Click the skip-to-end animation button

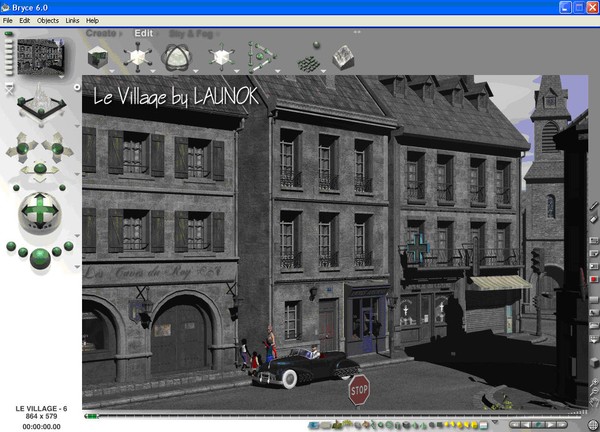click(x=562, y=424)
